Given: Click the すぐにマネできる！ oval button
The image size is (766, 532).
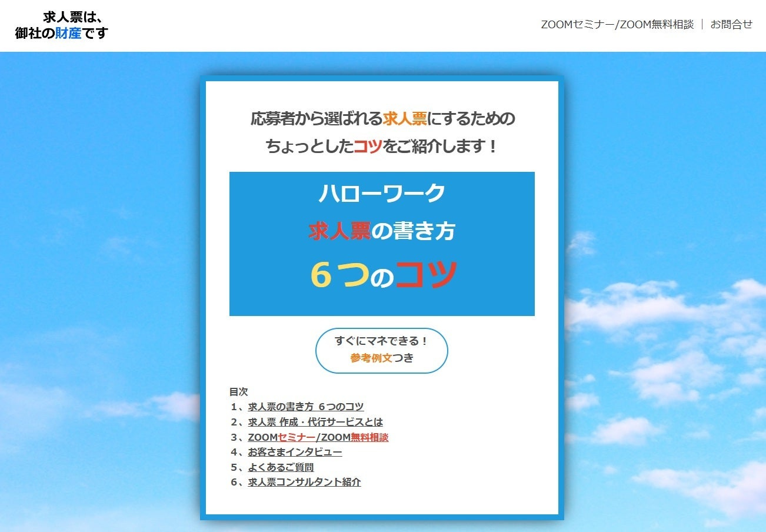Looking at the screenshot, I should point(381,342).
